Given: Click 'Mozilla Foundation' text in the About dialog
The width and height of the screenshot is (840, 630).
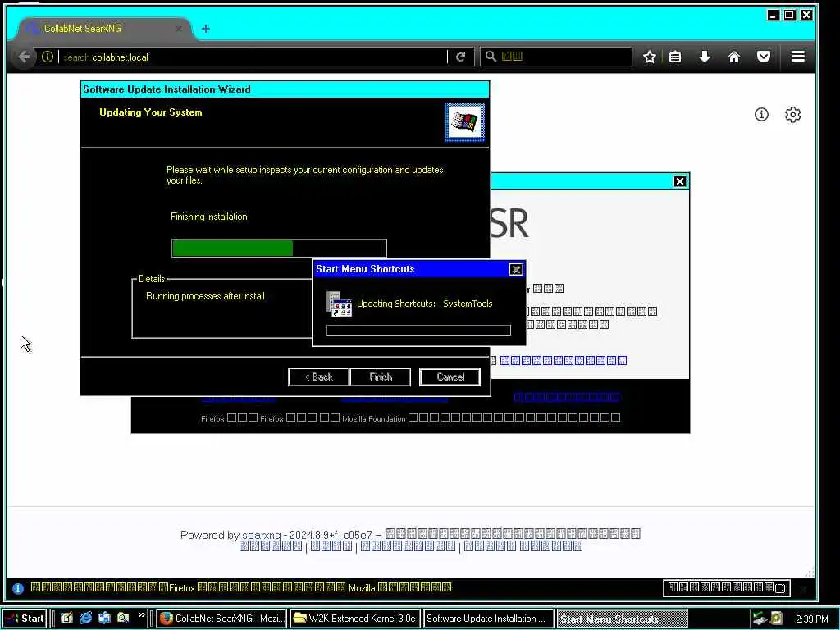Looking at the screenshot, I should (374, 418).
